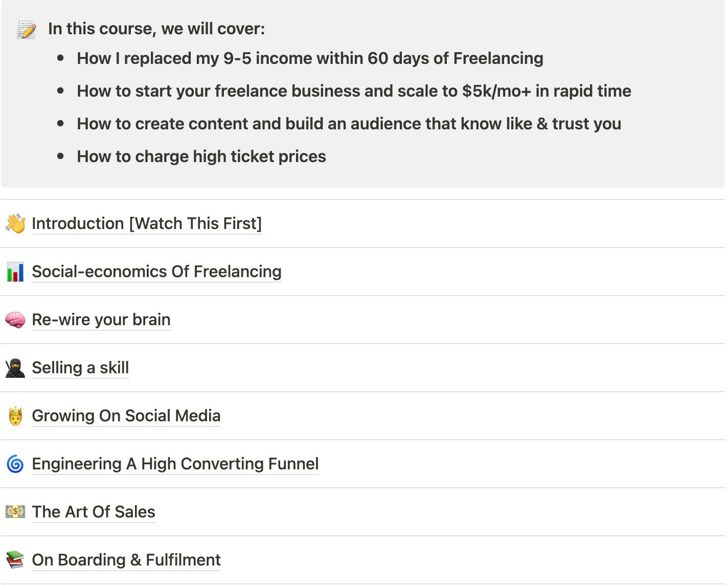Open the Selling a skill page
The width and height of the screenshot is (728, 588).
coord(80,368)
